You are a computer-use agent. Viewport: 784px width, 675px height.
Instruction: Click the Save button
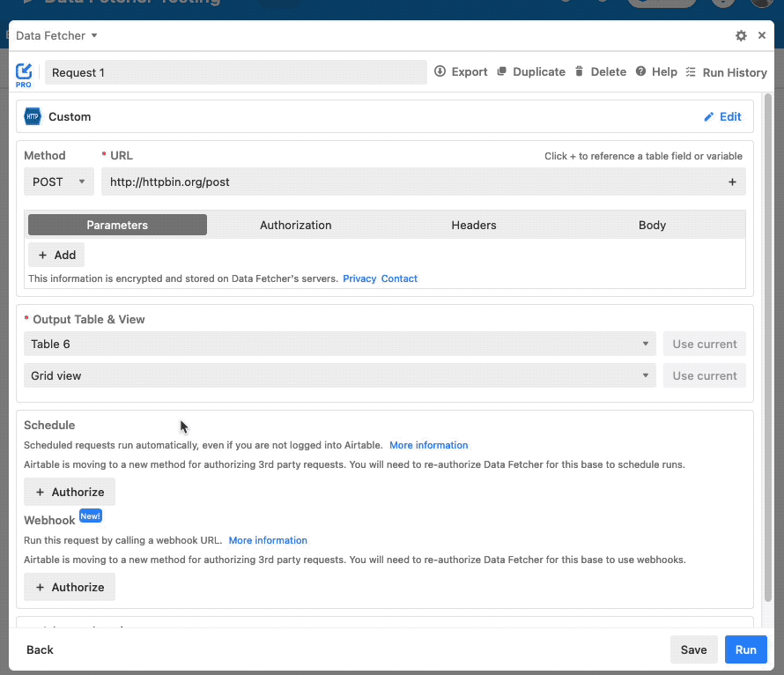point(693,649)
